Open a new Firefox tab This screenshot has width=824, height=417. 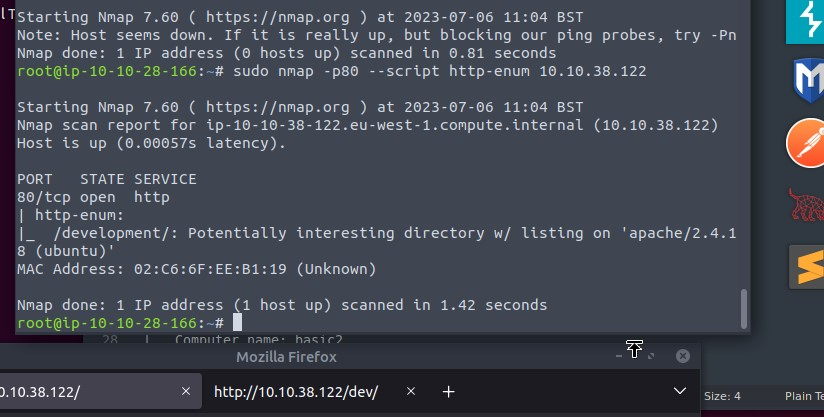click(x=449, y=392)
